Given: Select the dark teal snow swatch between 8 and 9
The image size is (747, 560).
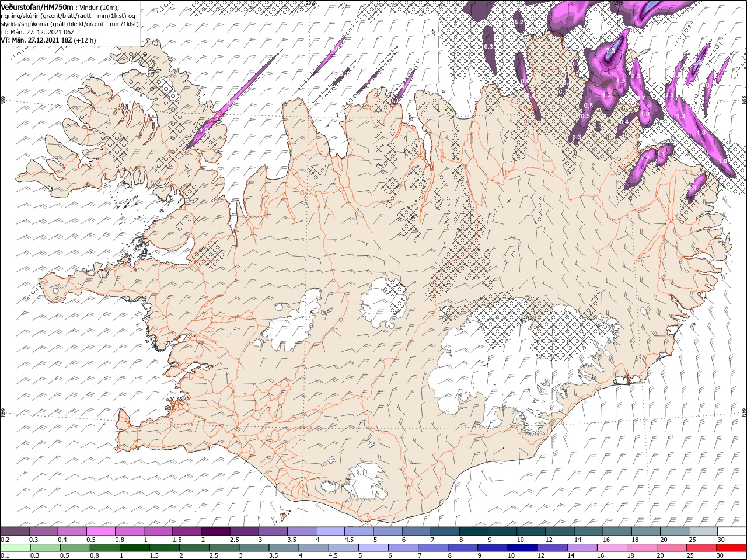Looking at the screenshot, I should coord(474,531).
